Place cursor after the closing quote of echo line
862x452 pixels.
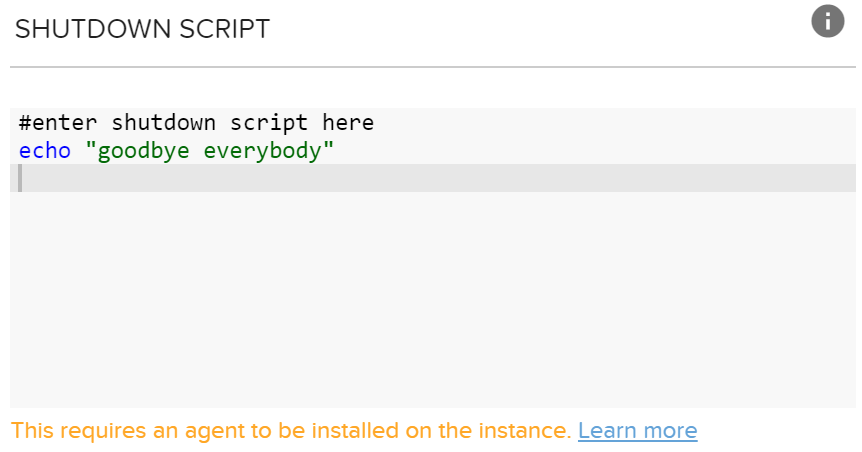pos(336,151)
